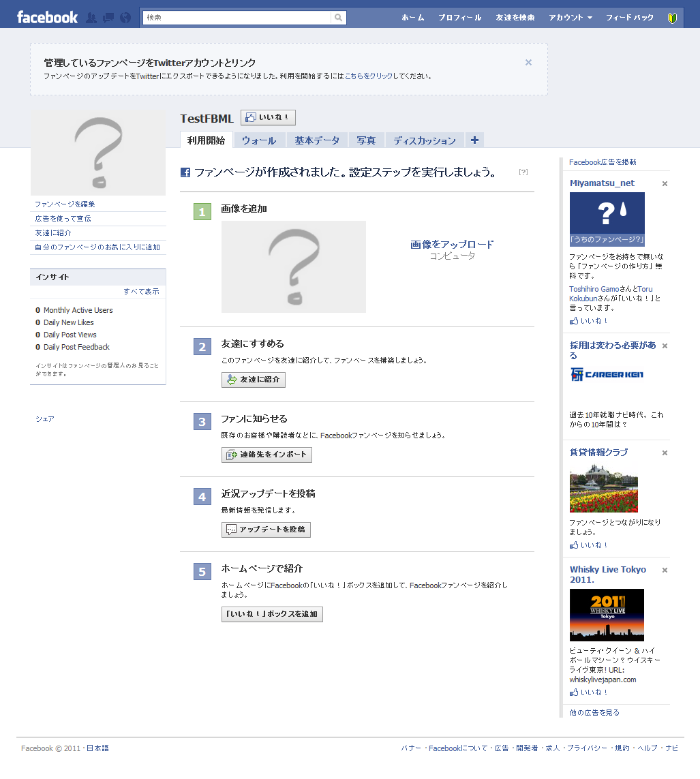Click Monthly Active Users stat
This screenshot has width=700, height=779.
tap(74, 310)
